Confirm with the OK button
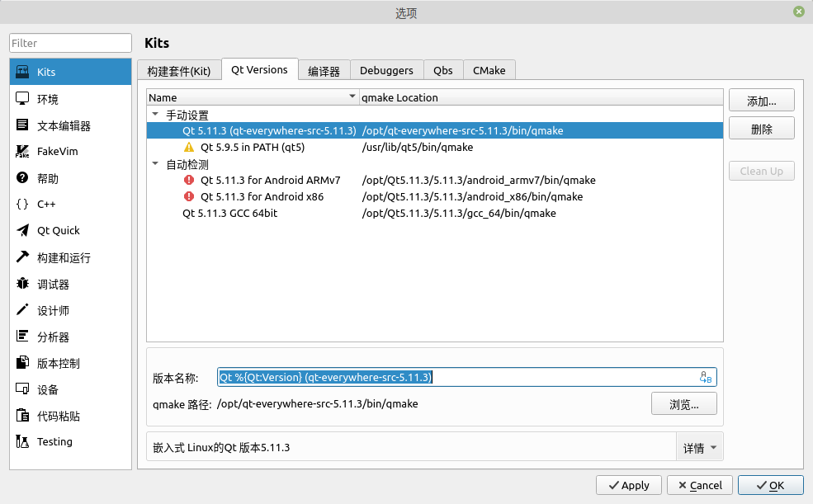 770,485
